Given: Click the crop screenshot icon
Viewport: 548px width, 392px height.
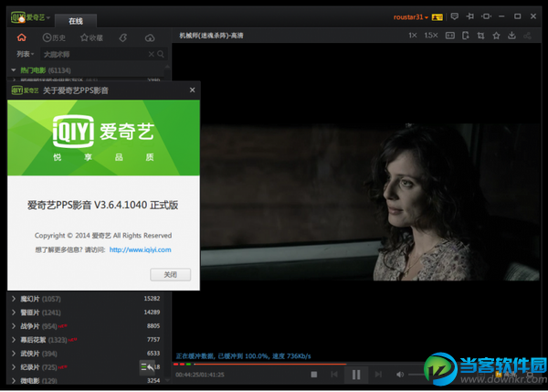Looking at the screenshot, I should click(x=481, y=36).
